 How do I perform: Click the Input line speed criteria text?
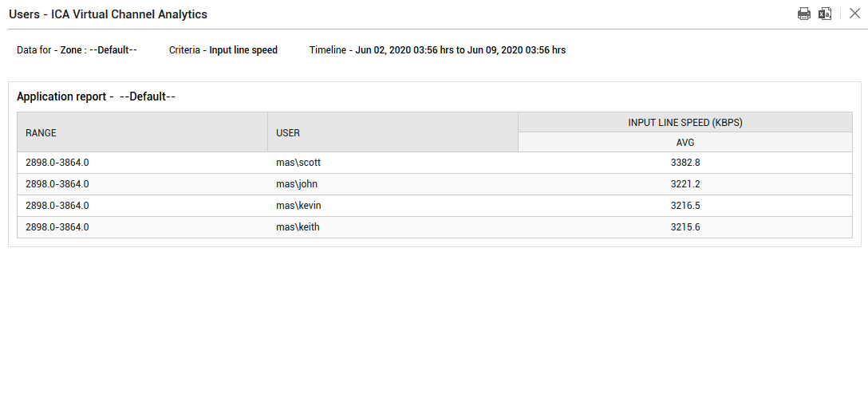click(243, 49)
